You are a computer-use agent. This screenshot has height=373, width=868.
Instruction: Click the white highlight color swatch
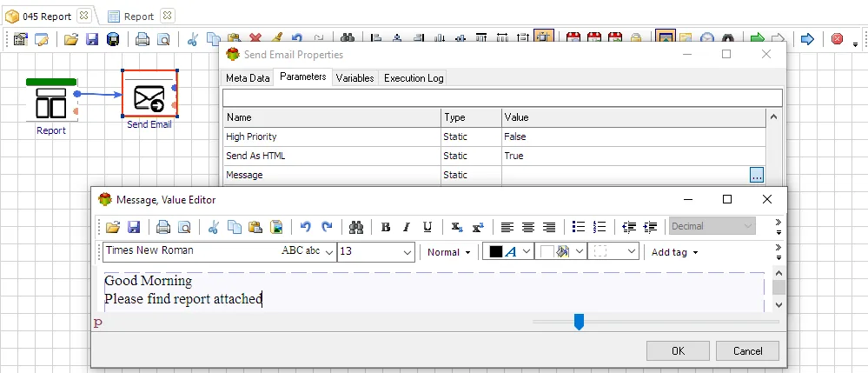point(547,251)
